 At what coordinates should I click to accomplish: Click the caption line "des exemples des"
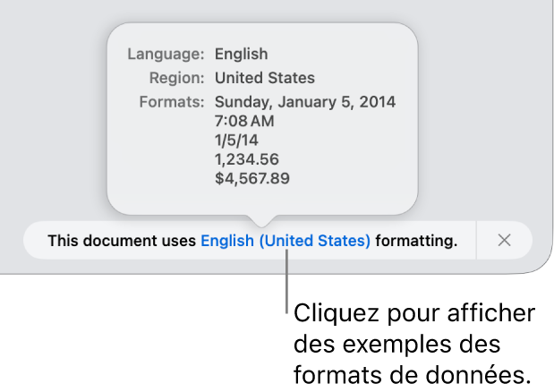(x=397, y=344)
